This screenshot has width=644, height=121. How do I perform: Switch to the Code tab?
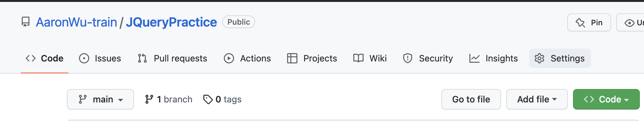[x=44, y=58]
